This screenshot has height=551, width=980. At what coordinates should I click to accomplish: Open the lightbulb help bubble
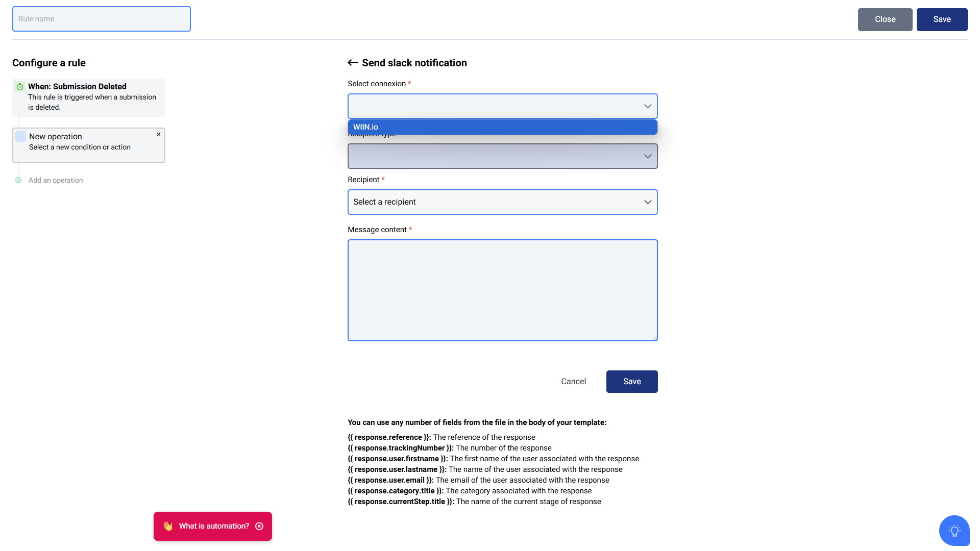click(954, 531)
